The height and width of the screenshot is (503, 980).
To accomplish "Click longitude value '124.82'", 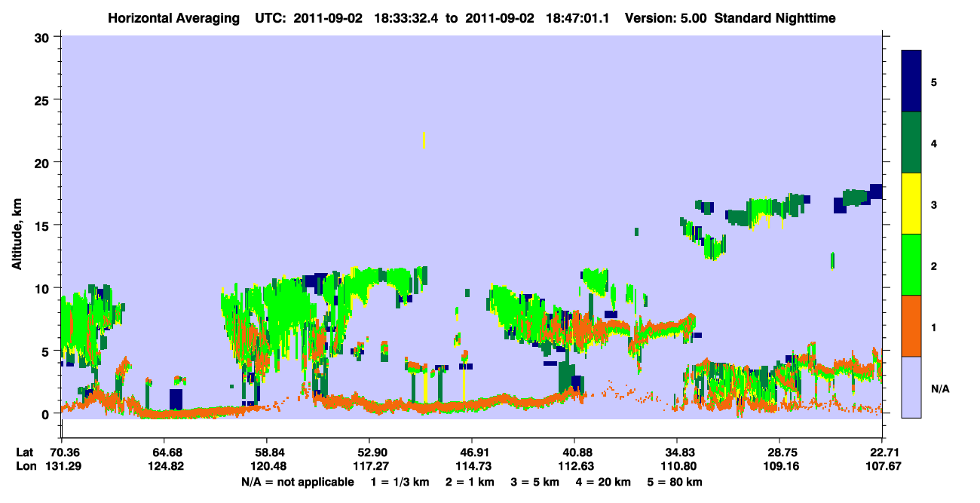I will point(167,466).
